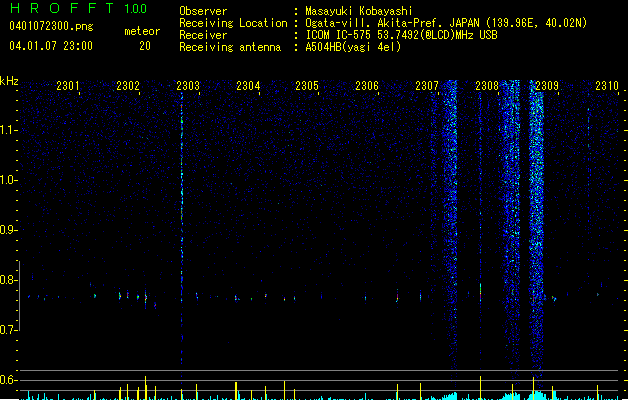Click the 2308 time marker
The height and width of the screenshot is (400, 629).
487,86
